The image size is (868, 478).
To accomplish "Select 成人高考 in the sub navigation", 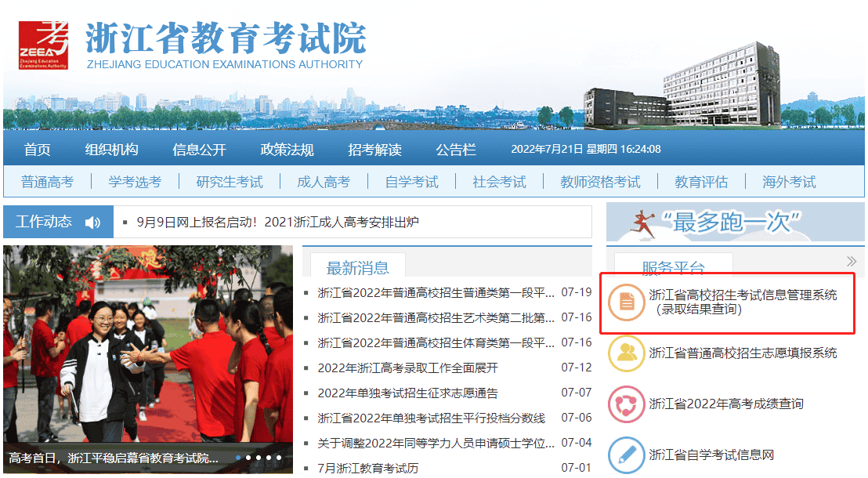I will 324,182.
